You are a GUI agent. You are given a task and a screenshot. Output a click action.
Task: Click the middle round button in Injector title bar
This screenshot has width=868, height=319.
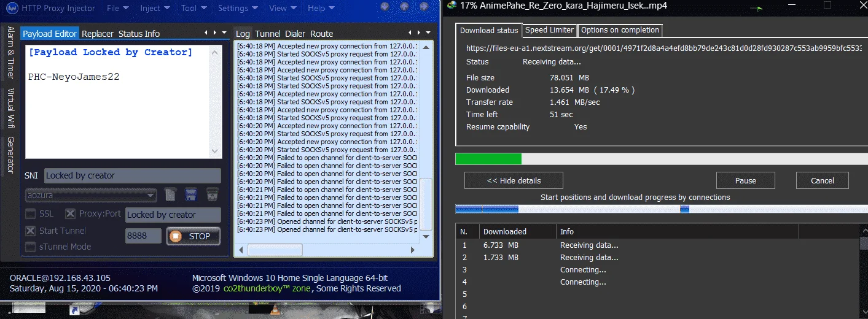(x=404, y=7)
